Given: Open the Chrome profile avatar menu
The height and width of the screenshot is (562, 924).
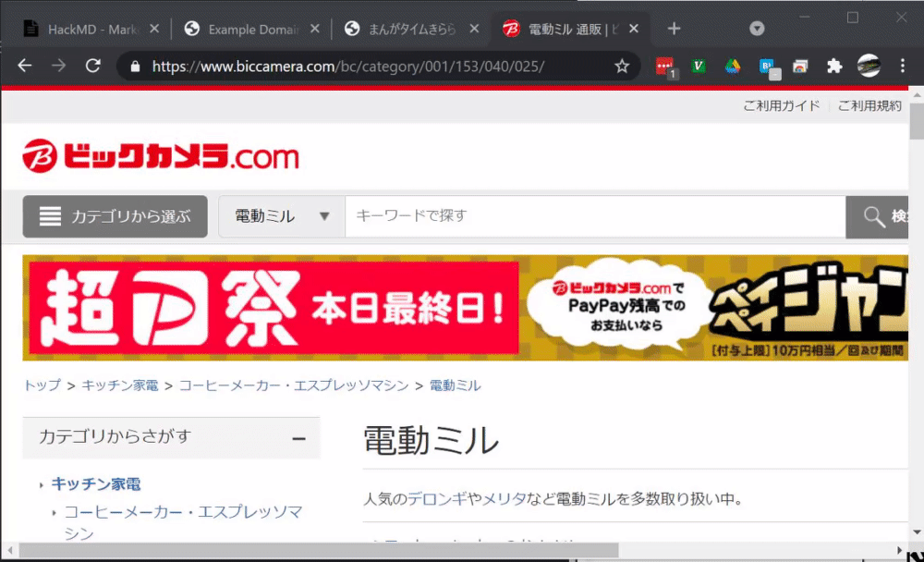Looking at the screenshot, I should point(869,66).
